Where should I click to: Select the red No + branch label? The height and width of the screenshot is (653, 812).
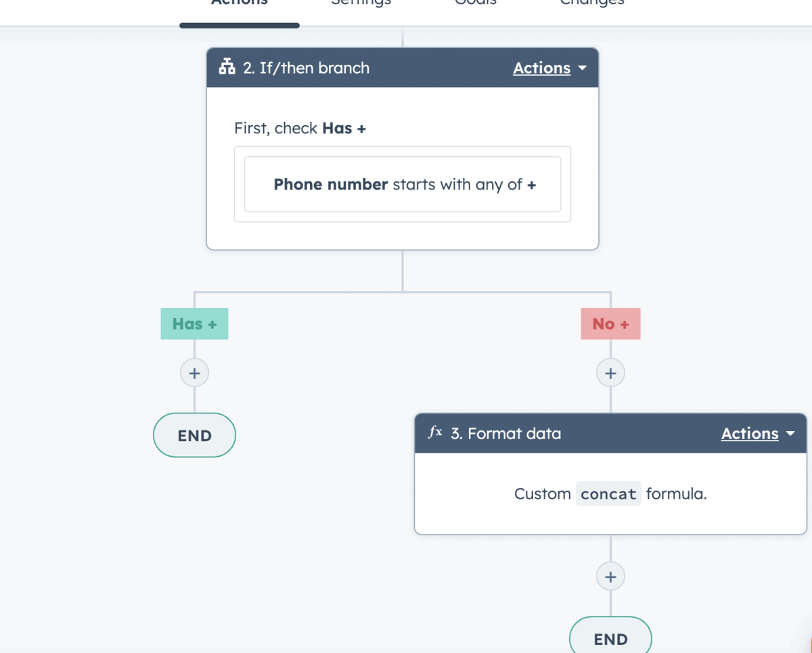click(610, 324)
